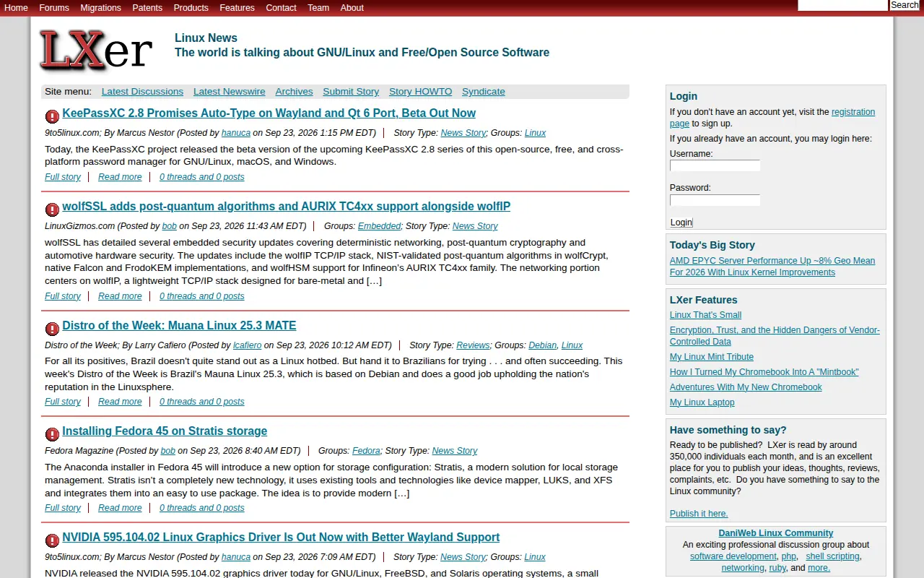Open Full story for the KeePassXC article
924x578 pixels.
(63, 177)
